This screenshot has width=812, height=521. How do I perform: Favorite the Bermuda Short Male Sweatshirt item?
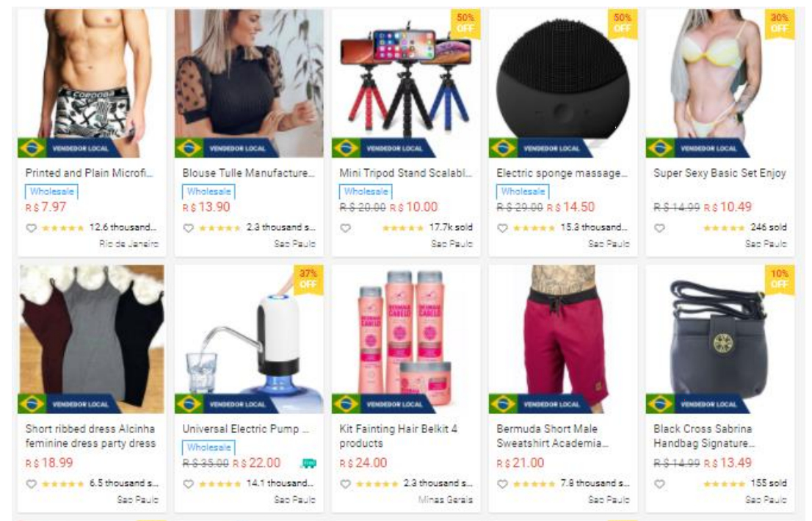pyautogui.click(x=502, y=484)
